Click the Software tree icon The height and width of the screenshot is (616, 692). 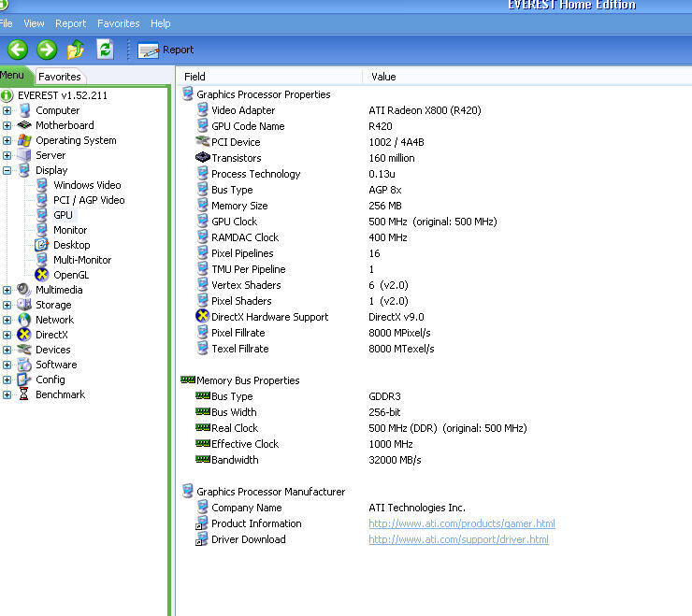tap(24, 365)
